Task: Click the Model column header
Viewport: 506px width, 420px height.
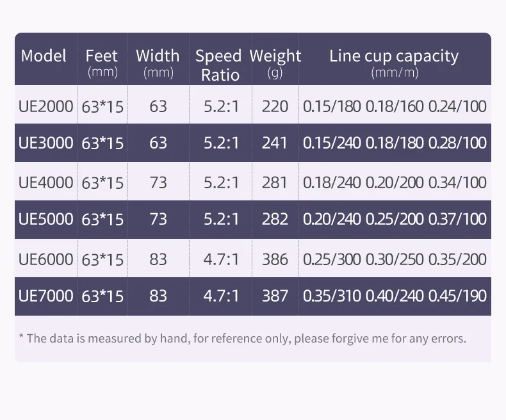Action: click(44, 56)
